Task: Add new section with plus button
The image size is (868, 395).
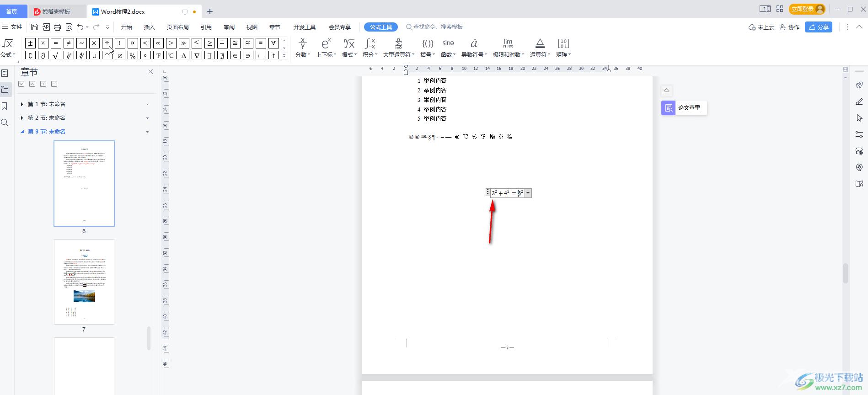Action: pyautogui.click(x=43, y=84)
